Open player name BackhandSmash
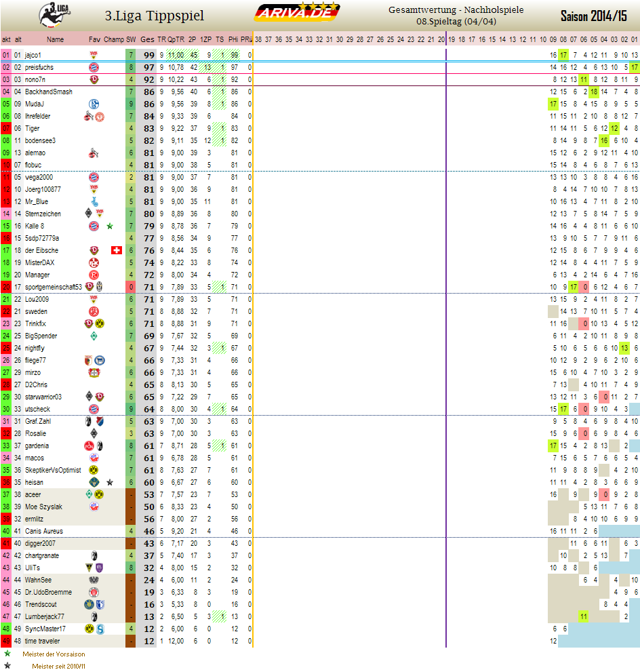The width and height of the screenshot is (640, 672). tap(48, 92)
